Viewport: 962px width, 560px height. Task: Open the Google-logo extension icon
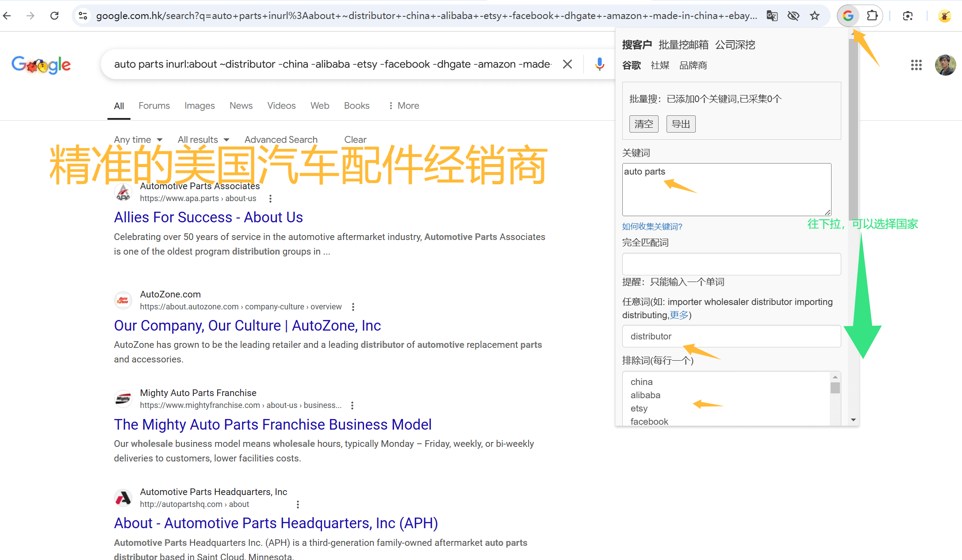click(x=848, y=16)
